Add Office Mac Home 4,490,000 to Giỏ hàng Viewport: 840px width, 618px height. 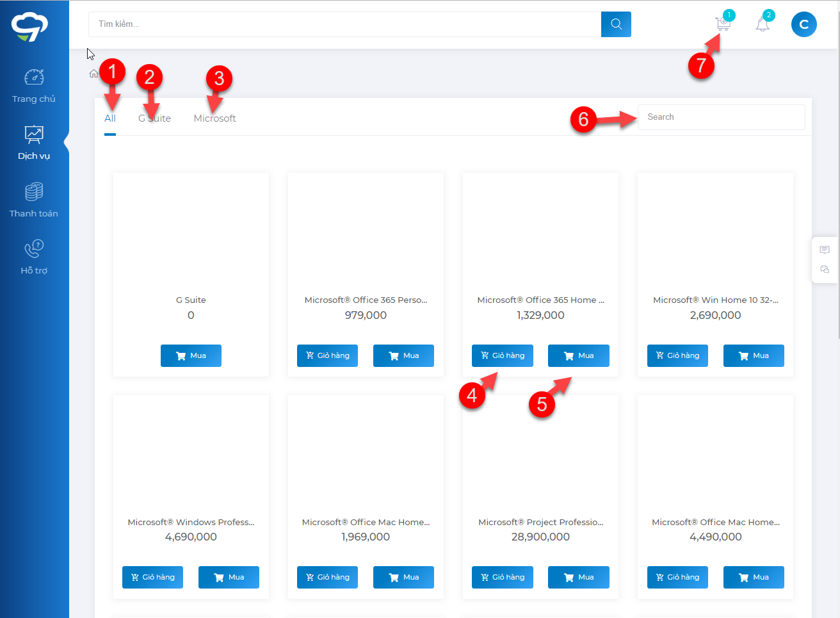click(677, 577)
